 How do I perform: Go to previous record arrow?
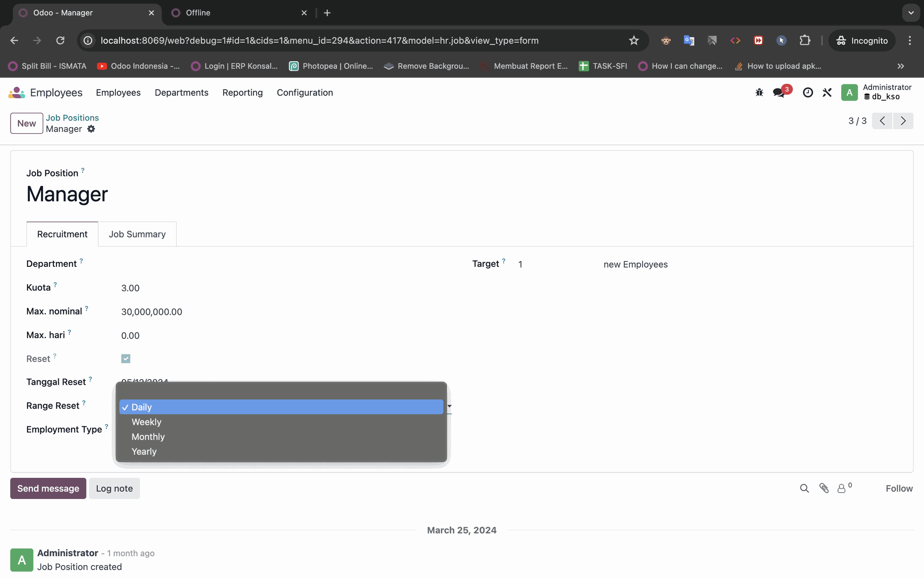882,121
